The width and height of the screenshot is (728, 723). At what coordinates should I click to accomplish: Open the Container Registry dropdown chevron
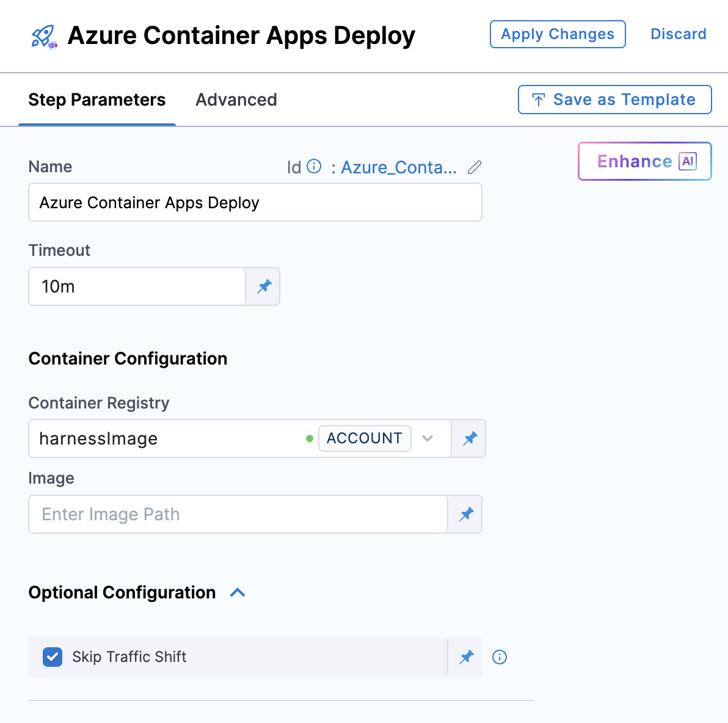tap(428, 438)
